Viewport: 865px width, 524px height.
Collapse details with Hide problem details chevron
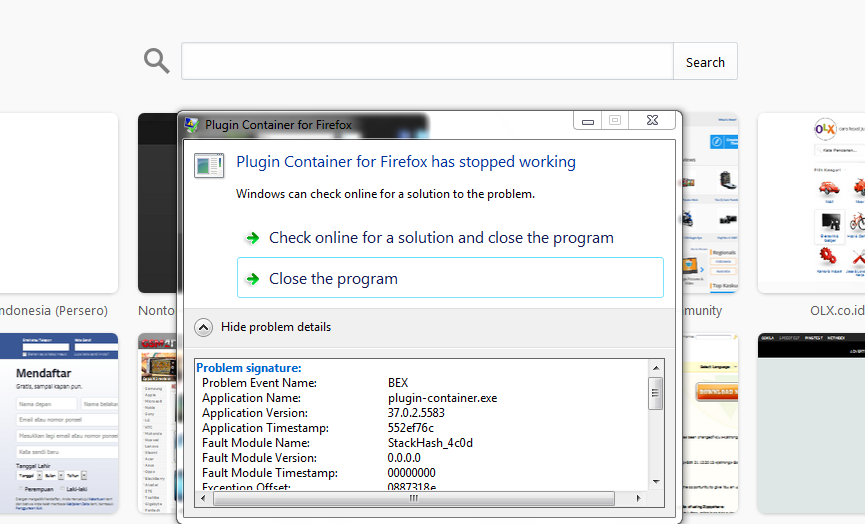pyautogui.click(x=203, y=327)
